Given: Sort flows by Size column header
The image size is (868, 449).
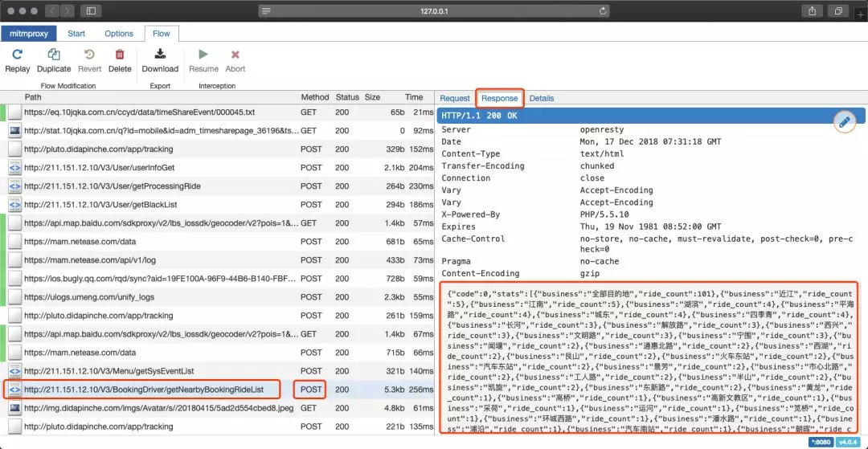Looking at the screenshot, I should tap(373, 96).
